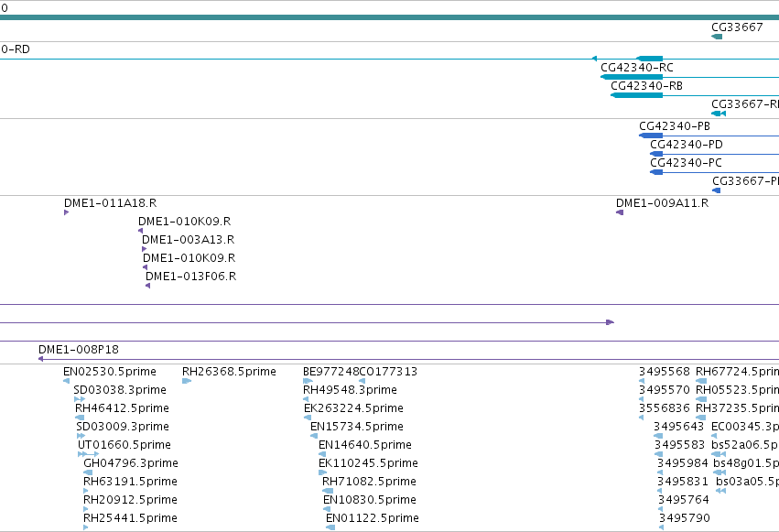Select the RH67724.5prime EST
779x532 pixels.
click(x=737, y=372)
